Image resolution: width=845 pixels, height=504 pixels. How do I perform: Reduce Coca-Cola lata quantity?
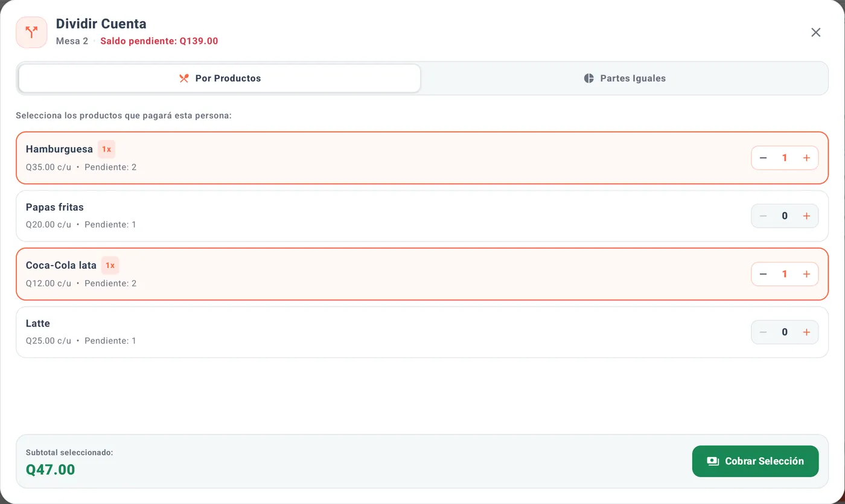point(763,274)
